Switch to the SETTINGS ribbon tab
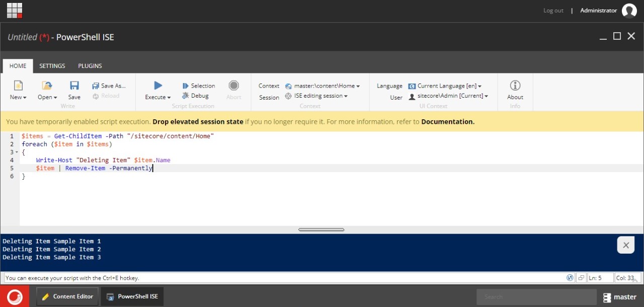Screen dimensions: 644x307 (52, 66)
